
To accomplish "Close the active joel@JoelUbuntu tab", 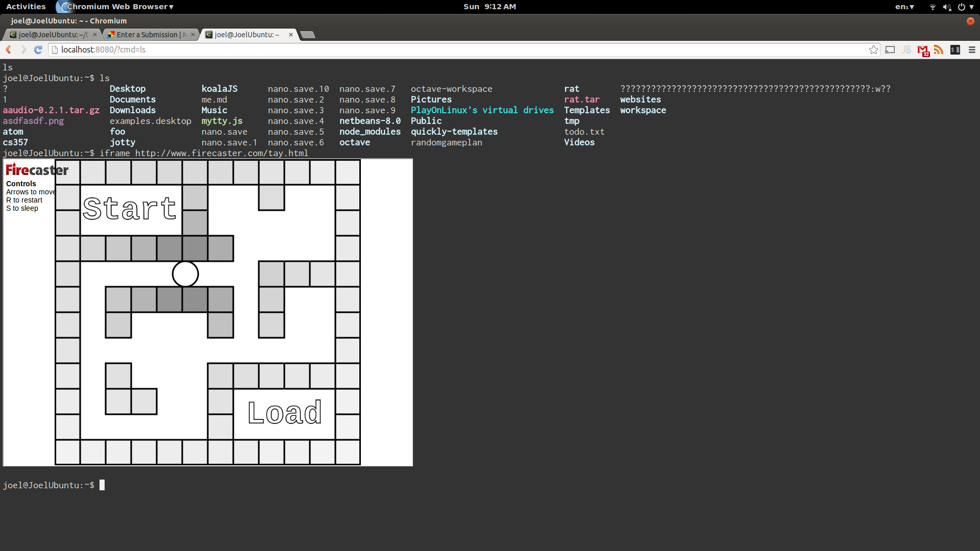I will pyautogui.click(x=291, y=35).
